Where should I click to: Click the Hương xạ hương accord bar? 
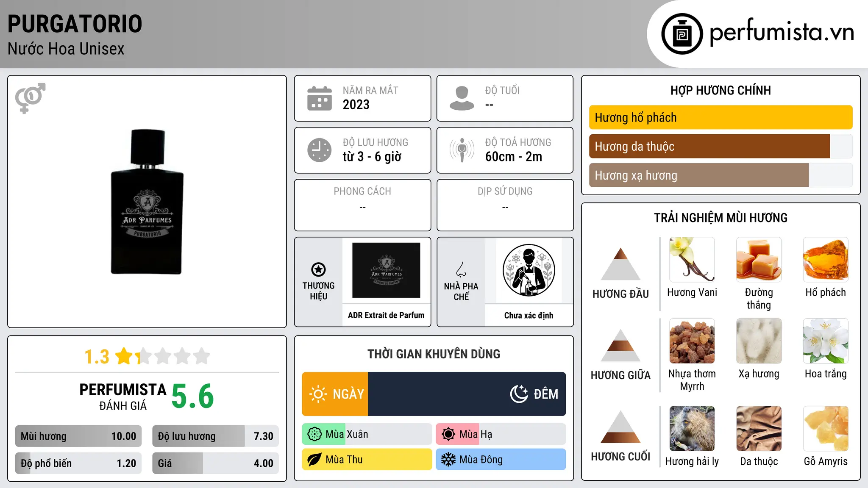pyautogui.click(x=721, y=175)
